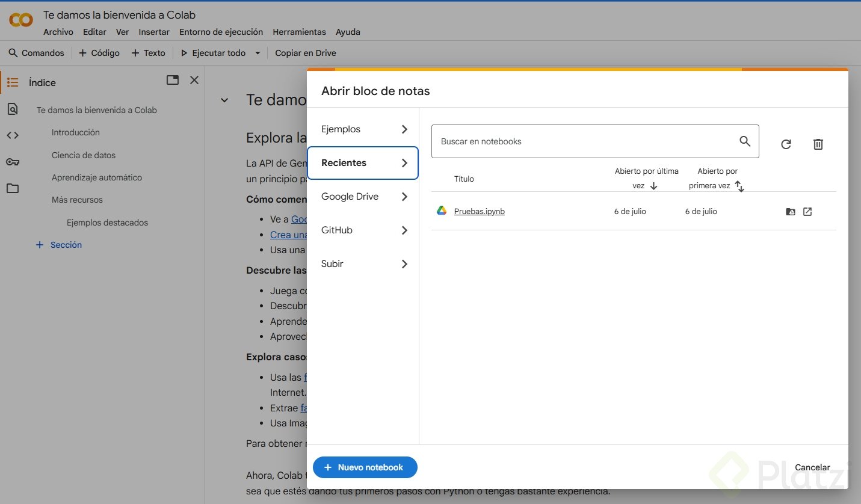Select the Ejemplos tab
The height and width of the screenshot is (504, 861).
pyautogui.click(x=362, y=129)
